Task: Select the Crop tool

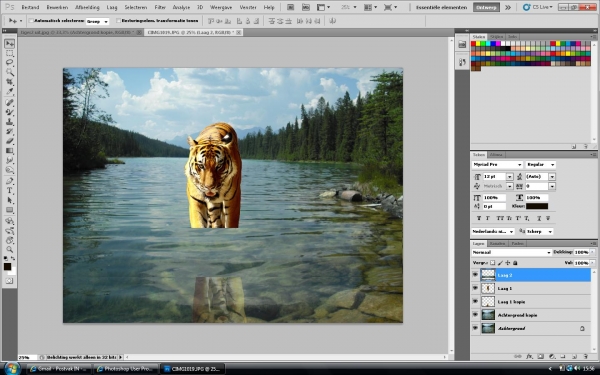Action: pos(10,82)
